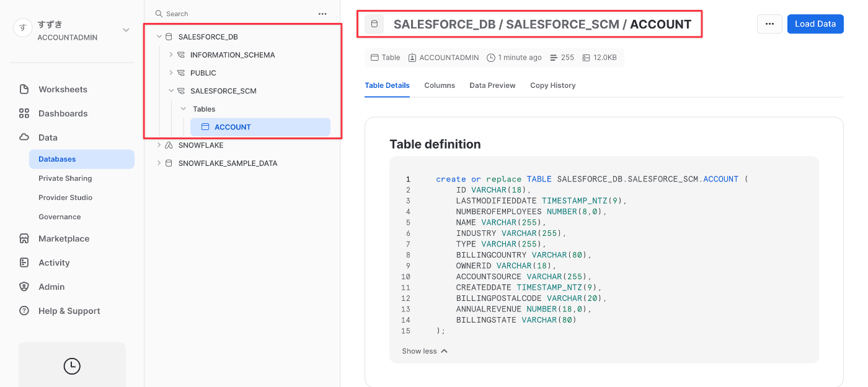868x387 pixels.
Task: Click the Data cloud icon
Action: (24, 137)
